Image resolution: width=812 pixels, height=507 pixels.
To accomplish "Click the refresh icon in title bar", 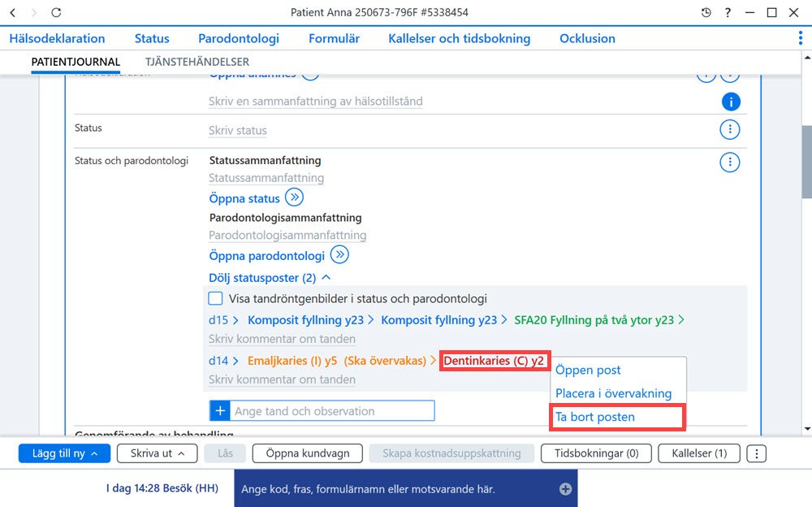I will click(56, 12).
